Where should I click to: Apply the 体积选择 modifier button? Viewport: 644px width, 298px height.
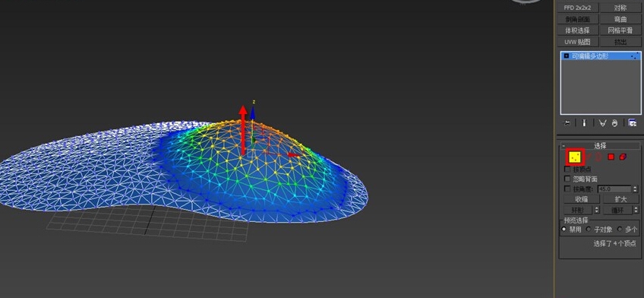coord(577,30)
